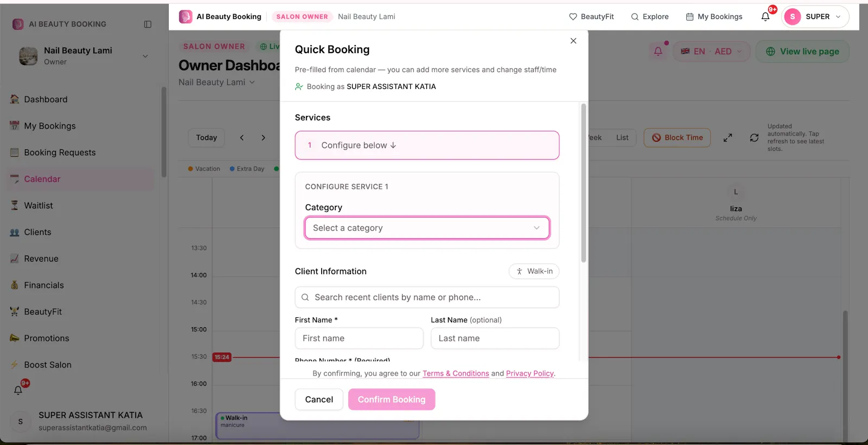Open BeautyFit from the top navigation
Image resolution: width=868 pixels, height=445 pixels.
tap(591, 17)
